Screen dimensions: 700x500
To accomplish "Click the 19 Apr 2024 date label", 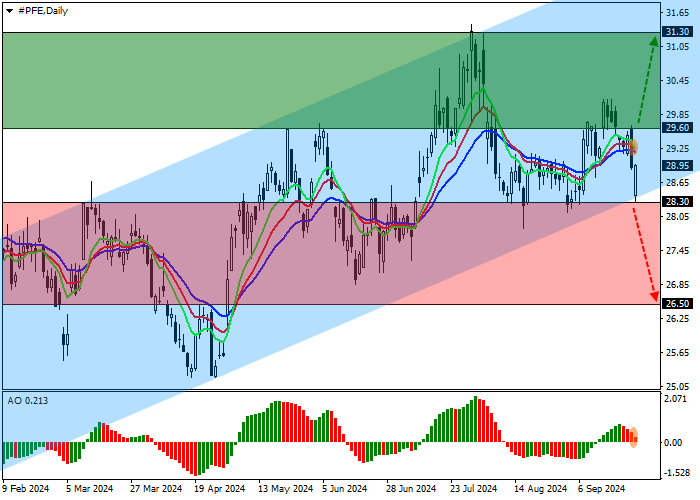I will click(220, 489).
